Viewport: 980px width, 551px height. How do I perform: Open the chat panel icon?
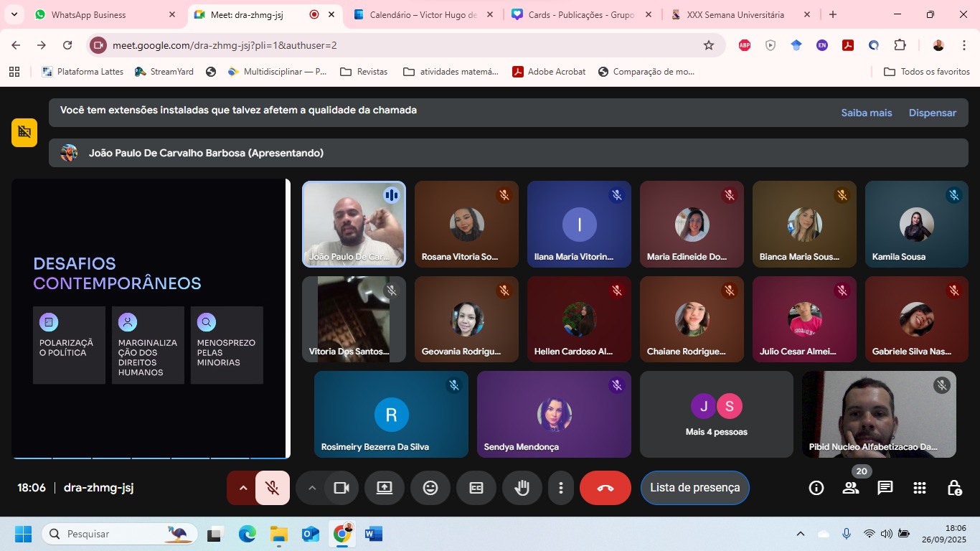tap(885, 488)
